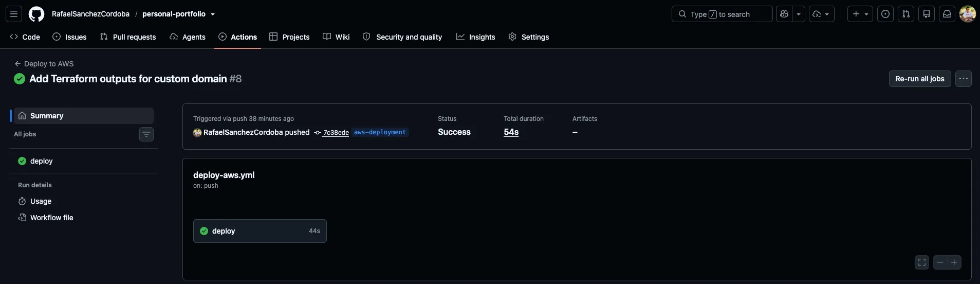Open the Issues icon in the header
This screenshot has width=980, height=284.
point(885,14)
